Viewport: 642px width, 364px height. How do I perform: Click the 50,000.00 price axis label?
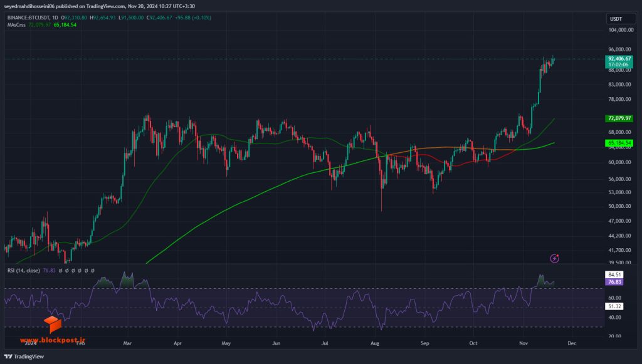coord(619,206)
